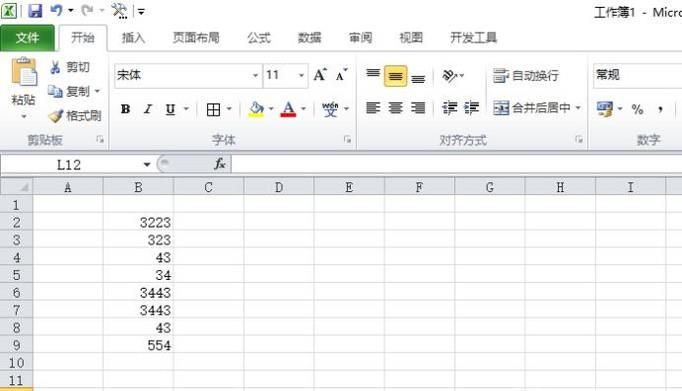Viewport: 682px width, 391px height.
Task: Click the formula bar input field
Action: (x=457, y=164)
